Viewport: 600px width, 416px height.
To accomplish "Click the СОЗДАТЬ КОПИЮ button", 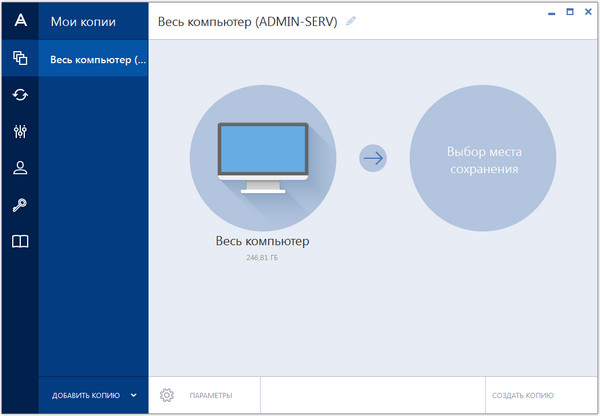I will pyautogui.click(x=522, y=396).
